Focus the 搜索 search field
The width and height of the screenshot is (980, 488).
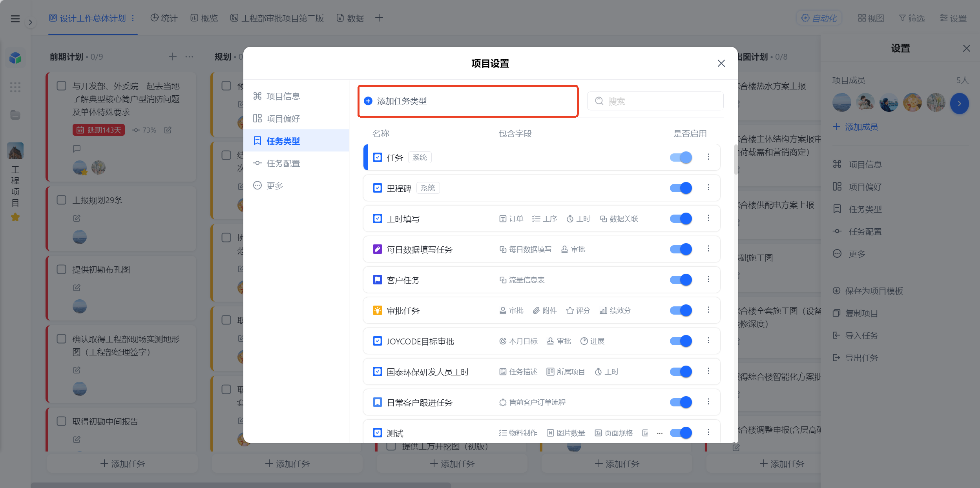[x=655, y=101]
